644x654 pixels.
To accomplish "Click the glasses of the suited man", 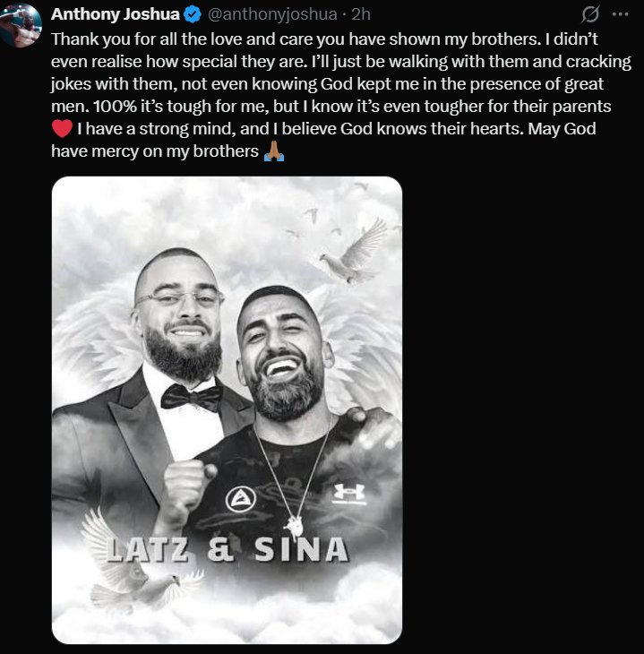I will 180,299.
